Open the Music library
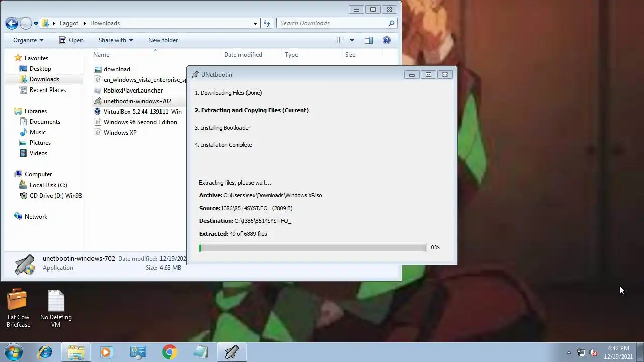Viewport: 644px width, 362px height. click(38, 132)
